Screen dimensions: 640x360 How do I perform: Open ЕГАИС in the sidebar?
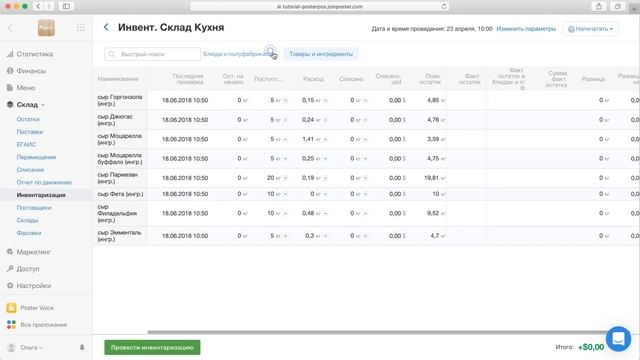click(26, 144)
